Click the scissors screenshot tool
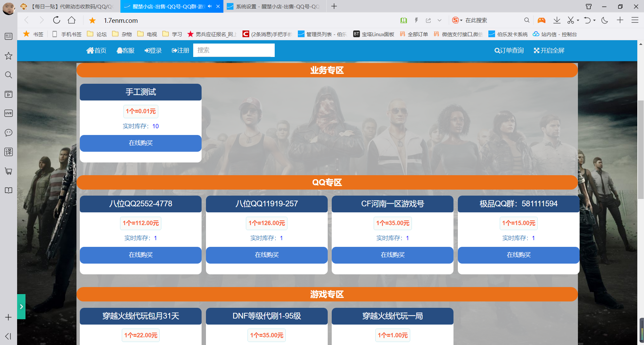Image resolution: width=644 pixels, height=345 pixels. [x=571, y=20]
